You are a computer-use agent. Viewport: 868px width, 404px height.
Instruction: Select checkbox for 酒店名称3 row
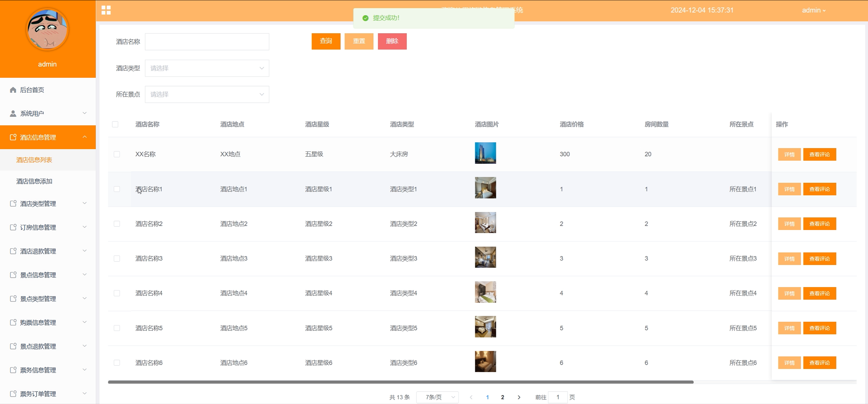pyautogui.click(x=117, y=259)
